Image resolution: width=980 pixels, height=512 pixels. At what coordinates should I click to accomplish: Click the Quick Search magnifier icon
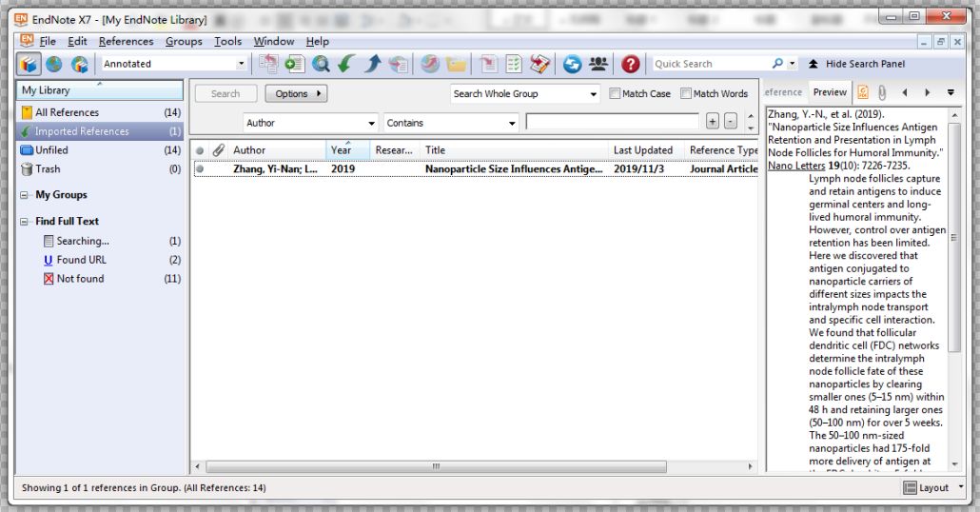[777, 63]
